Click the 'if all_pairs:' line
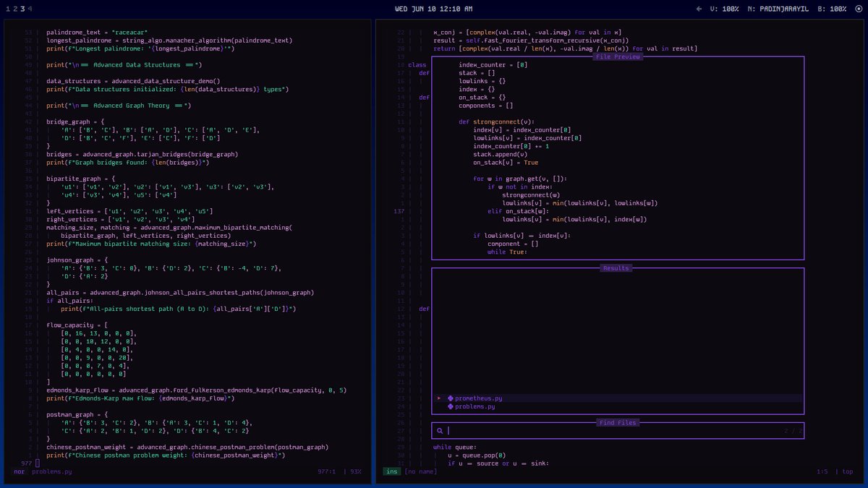This screenshot has width=868, height=488. pyautogui.click(x=69, y=301)
